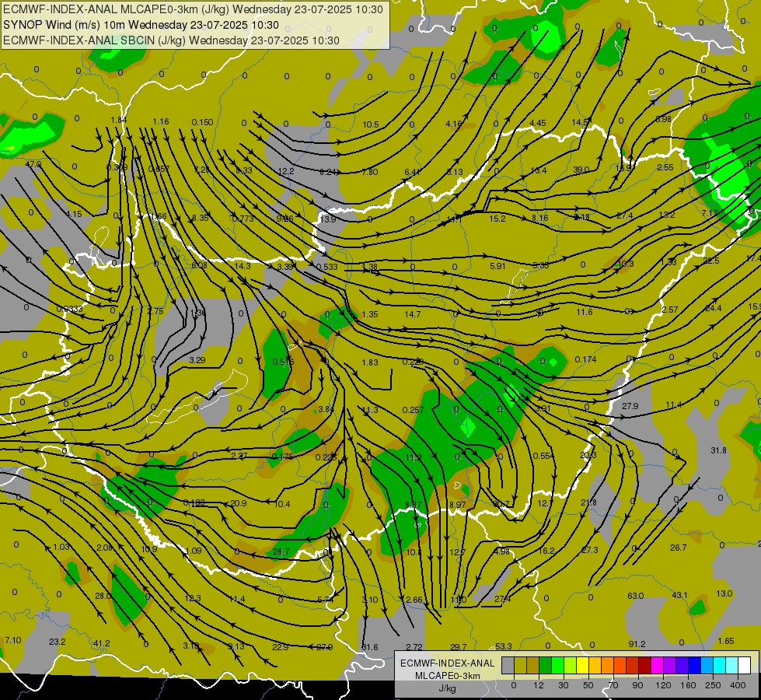The image size is (761, 700).
Task: Pick the dark red legend swatch
Action: click(x=645, y=666)
